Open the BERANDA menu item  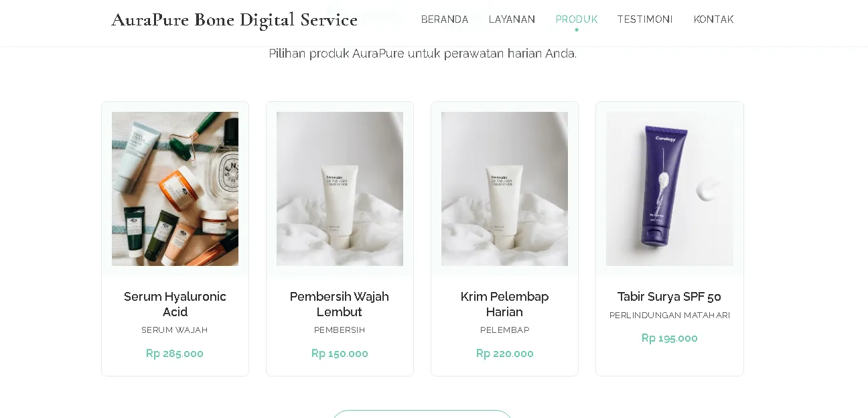[x=445, y=19]
